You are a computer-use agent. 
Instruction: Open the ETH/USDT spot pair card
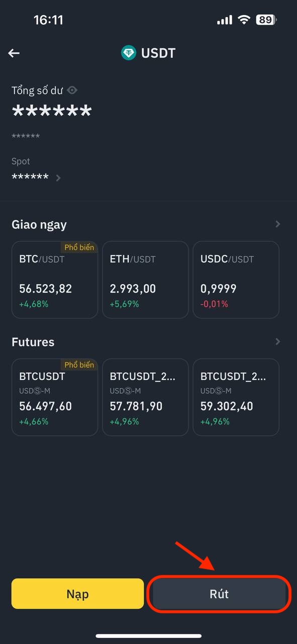145,280
